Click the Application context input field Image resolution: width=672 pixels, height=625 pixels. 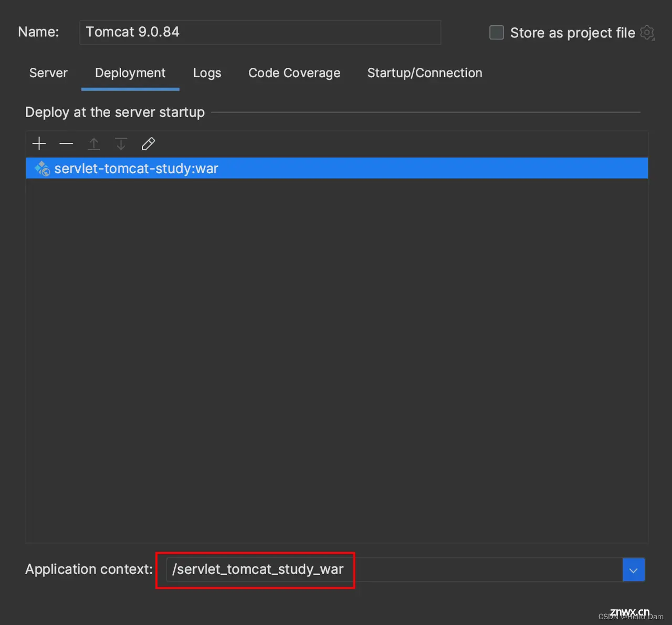point(394,570)
